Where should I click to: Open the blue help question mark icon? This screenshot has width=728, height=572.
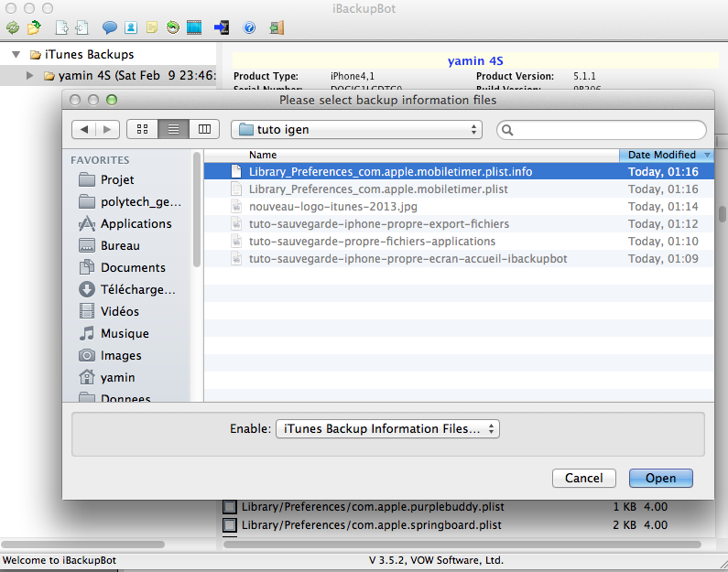[249, 27]
